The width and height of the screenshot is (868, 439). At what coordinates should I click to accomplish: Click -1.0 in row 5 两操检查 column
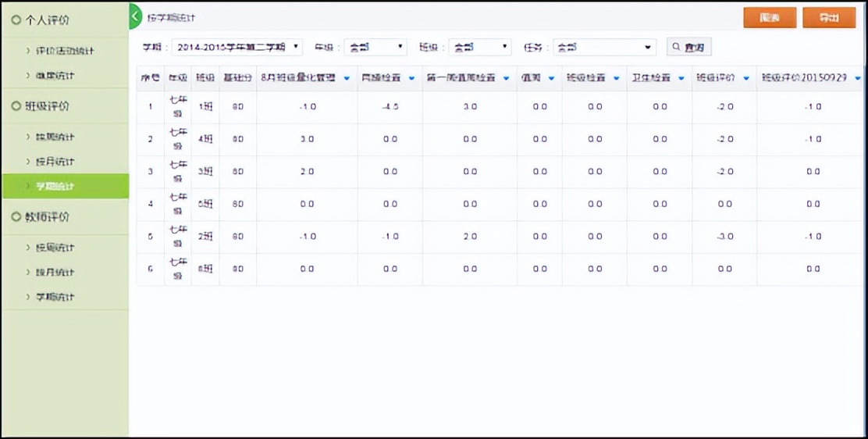click(x=390, y=237)
